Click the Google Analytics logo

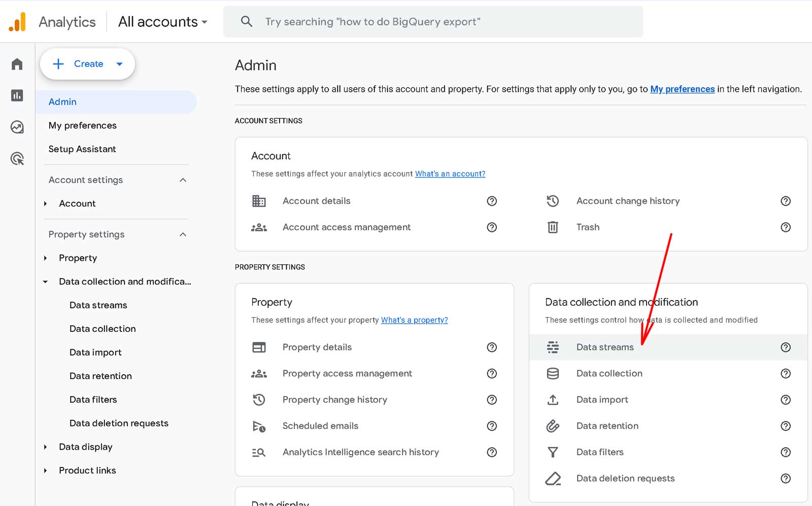pos(17,22)
